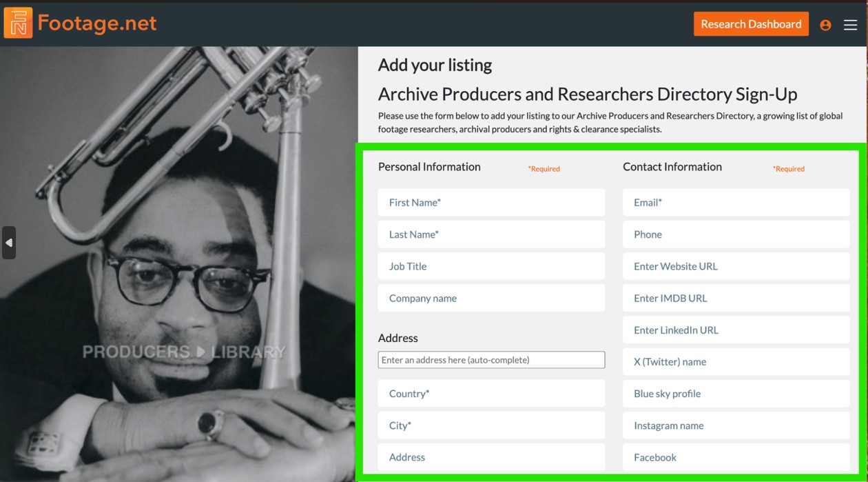This screenshot has width=868, height=482.
Task: Select the Phone field
Action: point(736,234)
